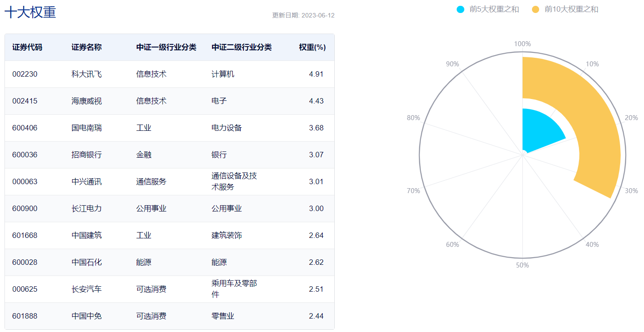Screen dimensions: 644x332
Task: Click the 中证一级行业分类 column header
Action: click(x=166, y=47)
